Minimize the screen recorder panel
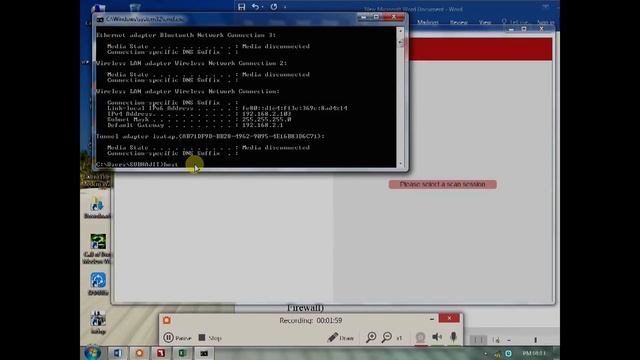Image resolution: width=640 pixels, height=360 pixels. tap(432, 319)
